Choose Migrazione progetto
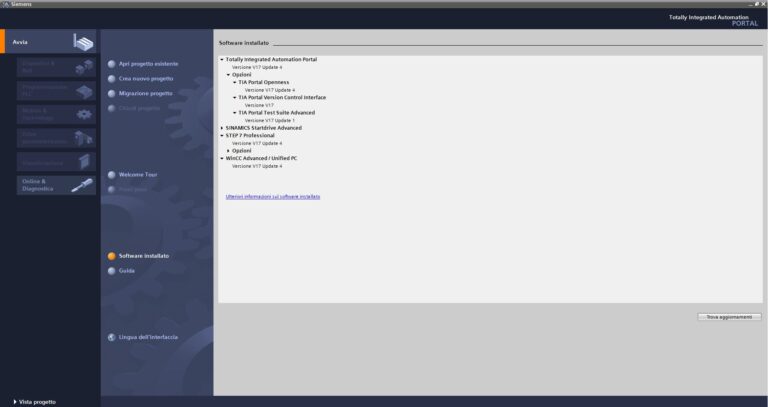 (x=145, y=93)
